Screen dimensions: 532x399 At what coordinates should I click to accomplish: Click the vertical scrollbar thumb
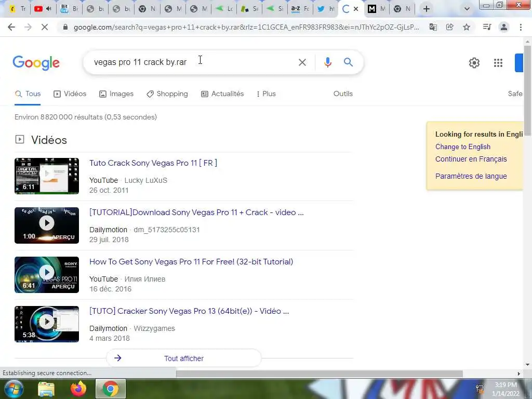point(527,90)
